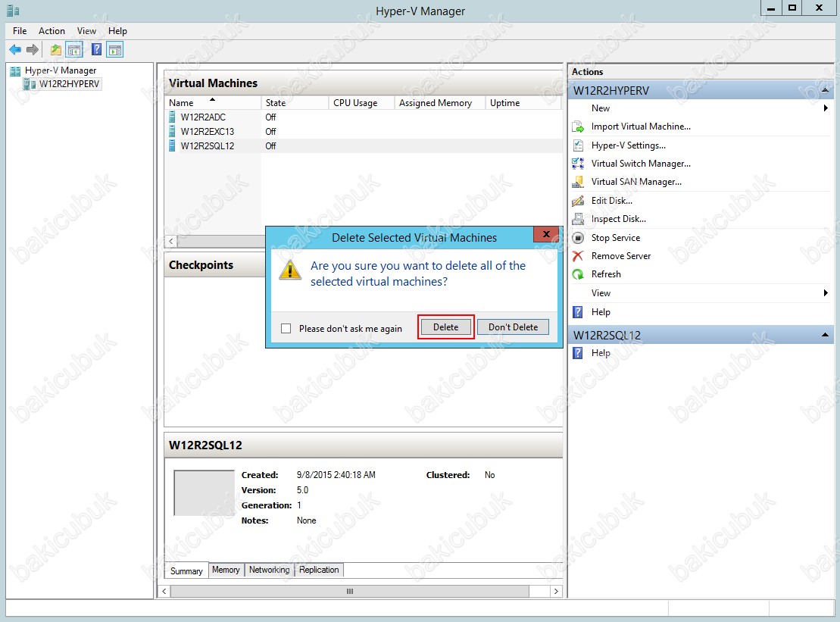Select the W12R2ADC row name text
840x622 pixels.
[203, 117]
